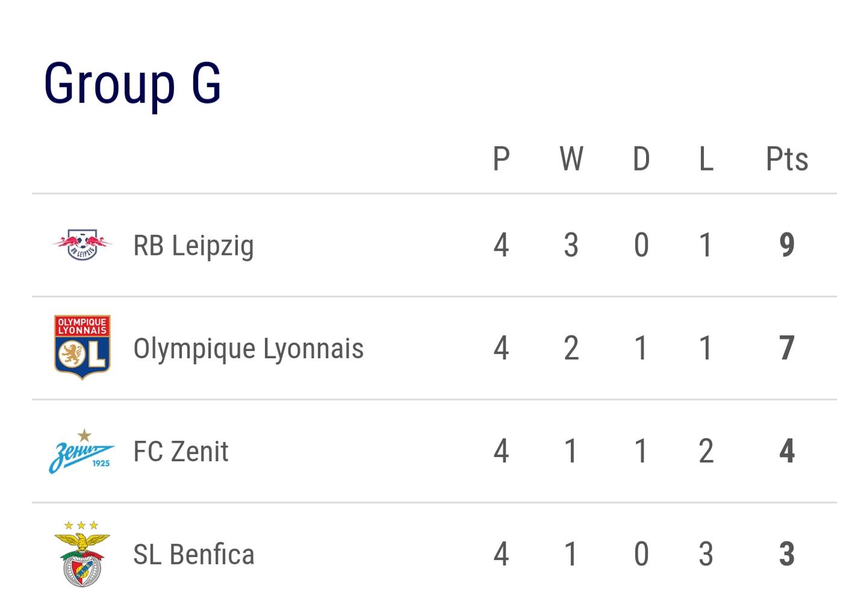Open the Olympique Lyonnais team name
The height and width of the screenshot is (616, 867).
tap(248, 349)
